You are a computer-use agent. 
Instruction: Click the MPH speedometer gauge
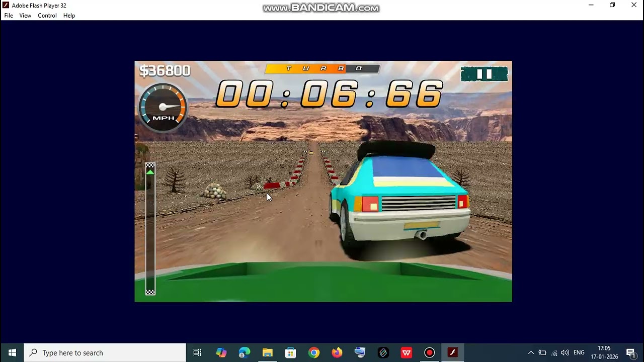[163, 107]
